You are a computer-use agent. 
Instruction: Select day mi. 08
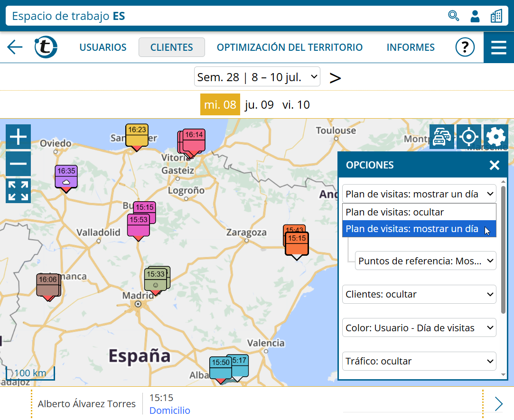tap(220, 104)
